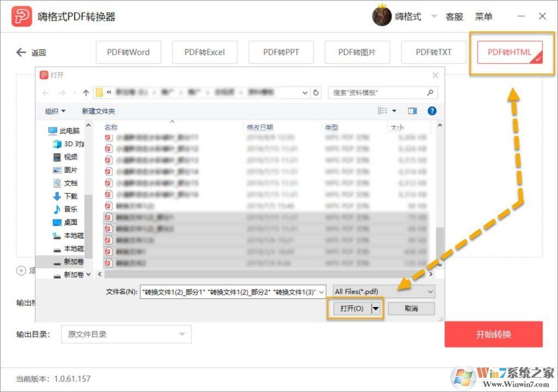Screen dimensions: 558x392
Task: Open the 菜单 menu
Action: pyautogui.click(x=484, y=16)
